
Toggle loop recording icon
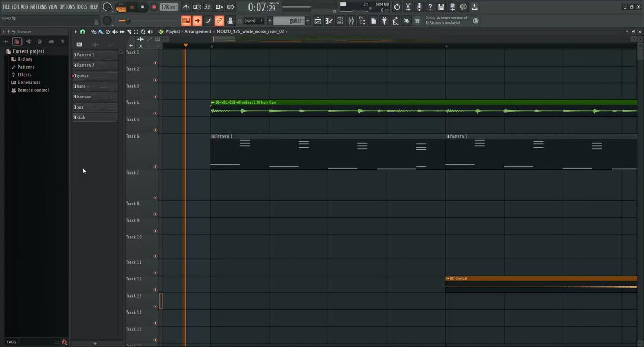point(231,7)
